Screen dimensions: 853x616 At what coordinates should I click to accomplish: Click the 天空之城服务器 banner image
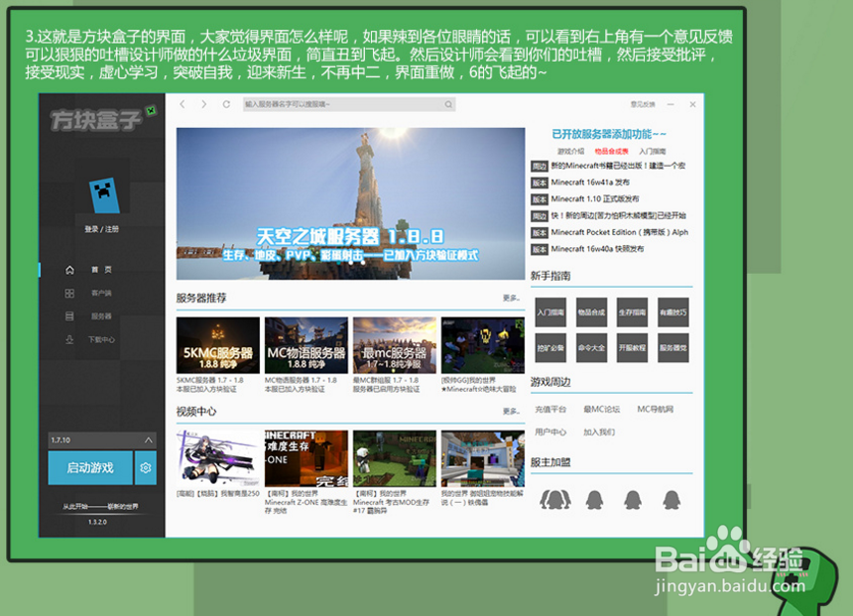coord(350,203)
